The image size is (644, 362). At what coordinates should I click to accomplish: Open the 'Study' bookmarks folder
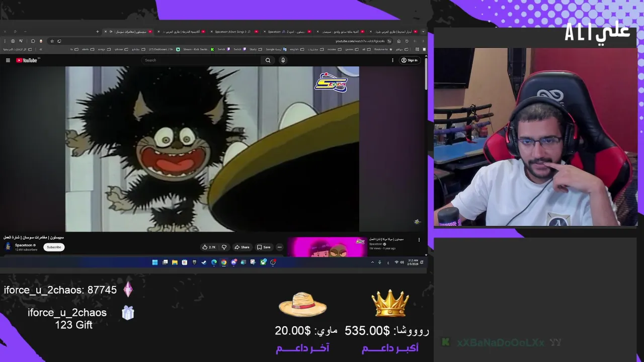pyautogui.click(x=256, y=49)
